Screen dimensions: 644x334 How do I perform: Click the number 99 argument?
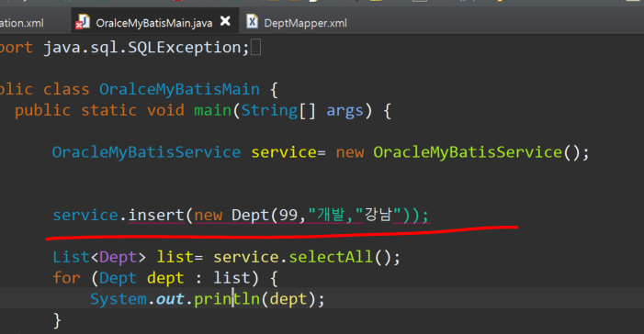click(288, 215)
